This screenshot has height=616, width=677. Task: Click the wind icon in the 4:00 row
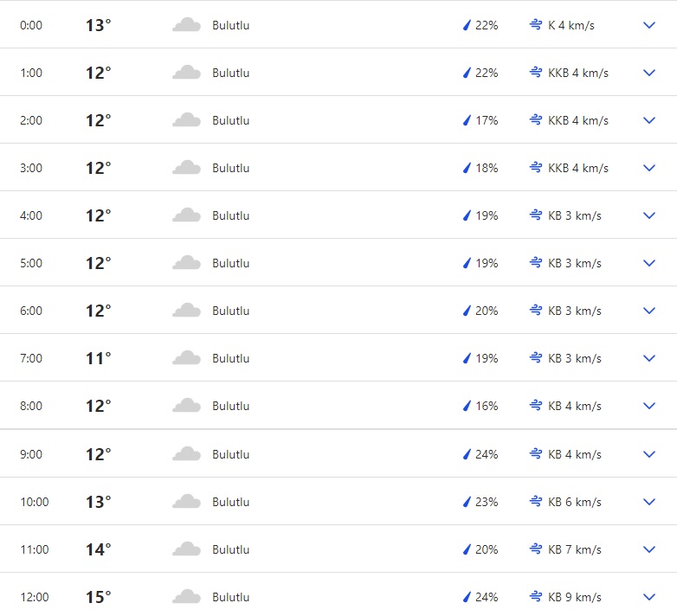coord(536,215)
